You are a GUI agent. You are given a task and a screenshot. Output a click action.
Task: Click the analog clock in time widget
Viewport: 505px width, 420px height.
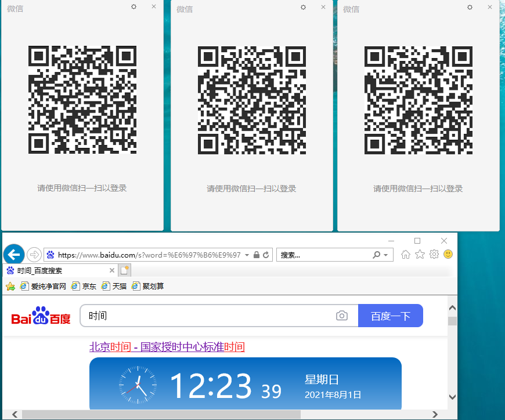[138, 385]
